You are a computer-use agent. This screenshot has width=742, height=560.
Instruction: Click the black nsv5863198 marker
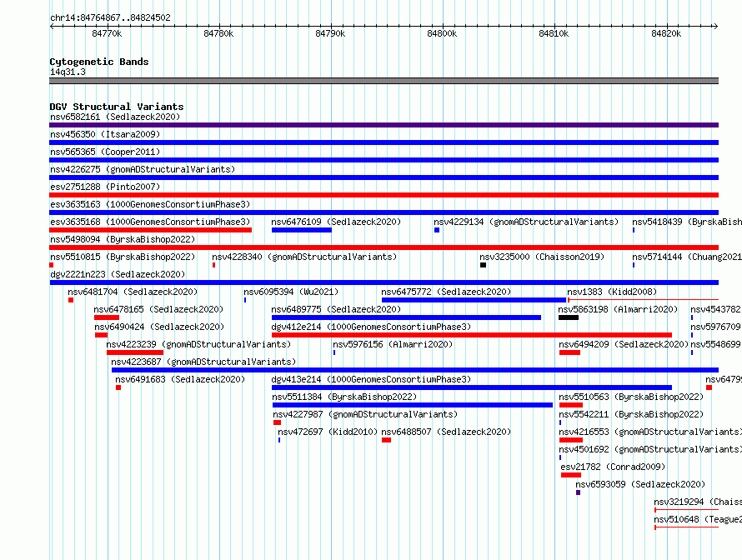click(569, 317)
